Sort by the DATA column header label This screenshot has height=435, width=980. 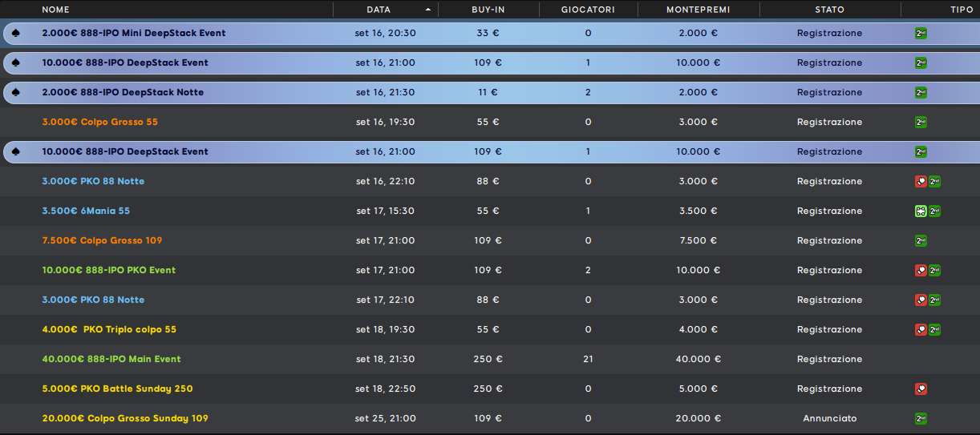pyautogui.click(x=379, y=10)
